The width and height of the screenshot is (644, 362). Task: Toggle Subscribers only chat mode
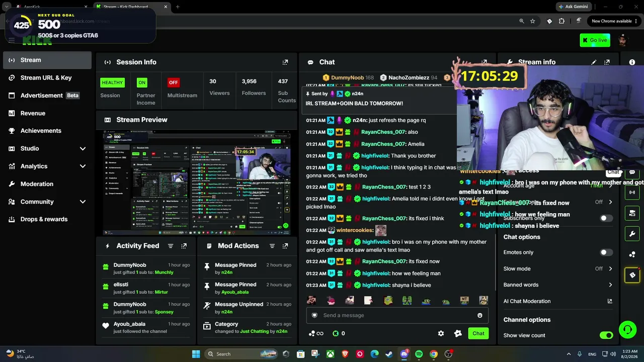click(606, 218)
